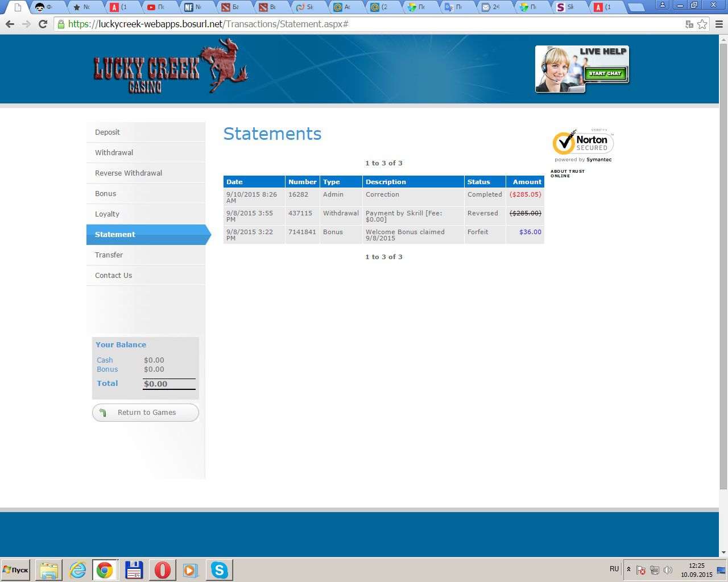Select the Statement menu item

coord(148,234)
